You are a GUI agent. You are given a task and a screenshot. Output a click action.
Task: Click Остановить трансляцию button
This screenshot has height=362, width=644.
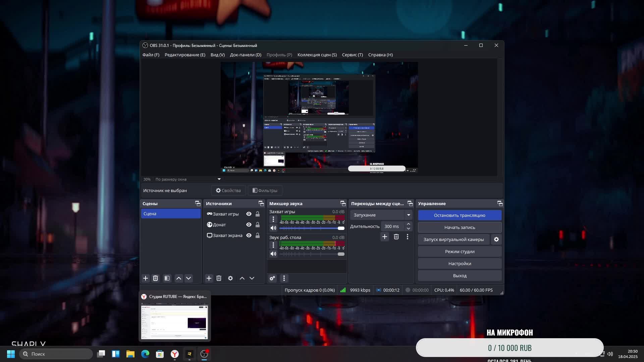click(460, 215)
